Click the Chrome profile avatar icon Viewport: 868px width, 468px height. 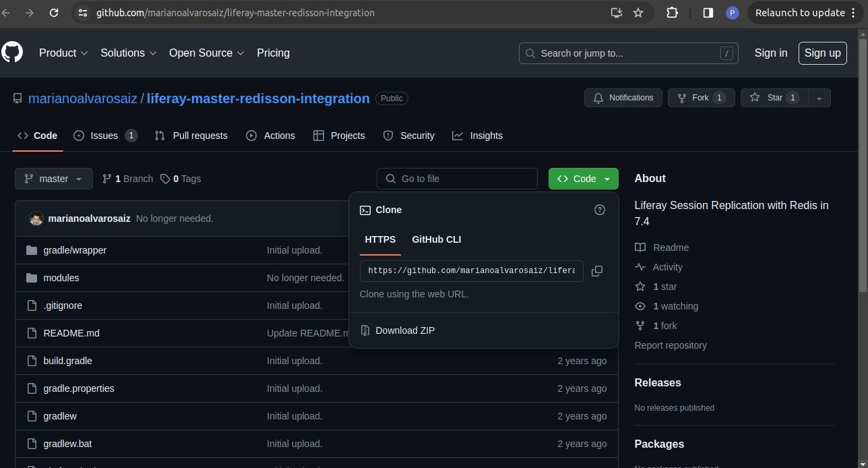pos(732,13)
